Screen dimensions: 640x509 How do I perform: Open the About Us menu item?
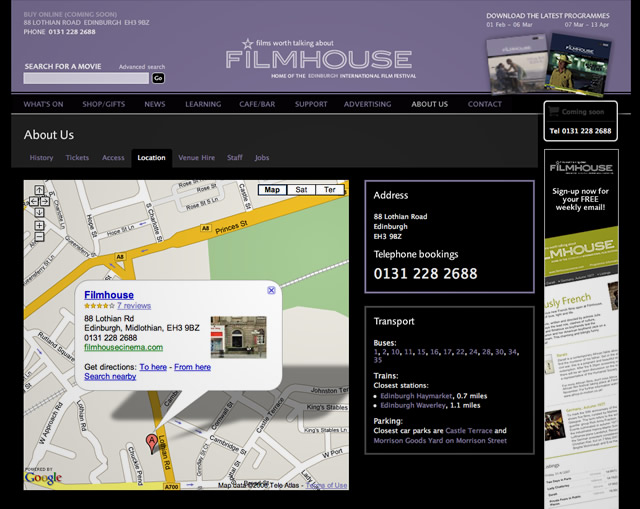click(x=429, y=104)
